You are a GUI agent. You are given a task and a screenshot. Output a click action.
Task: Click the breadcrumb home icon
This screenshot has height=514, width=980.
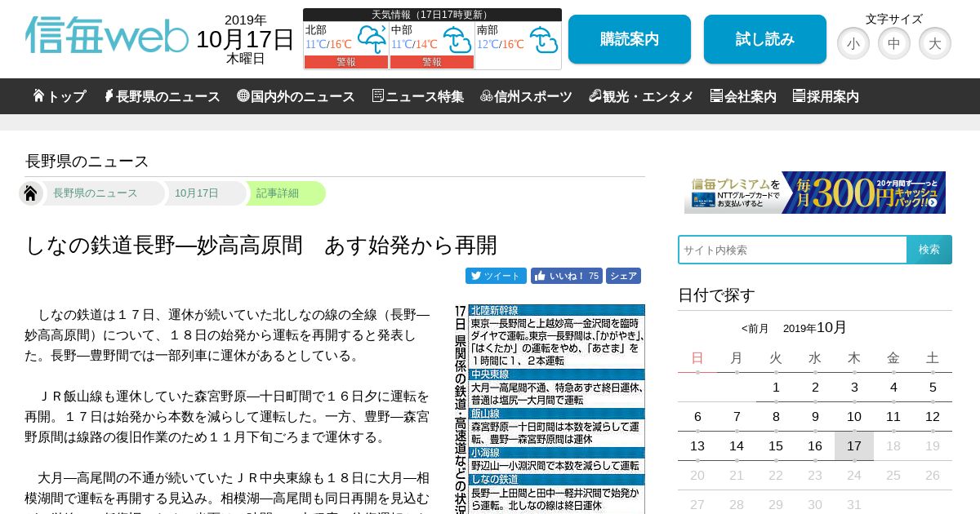[31, 193]
